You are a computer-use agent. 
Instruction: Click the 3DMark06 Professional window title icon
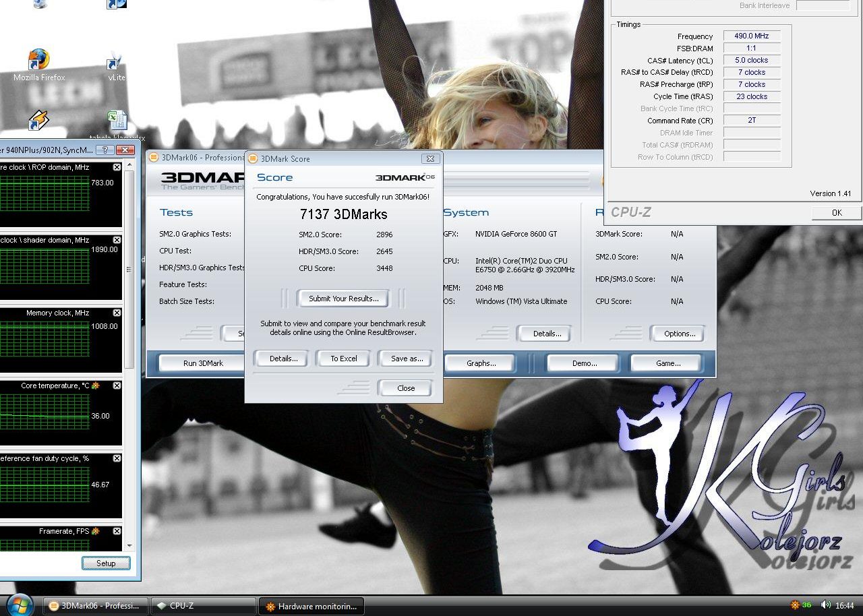[x=154, y=157]
